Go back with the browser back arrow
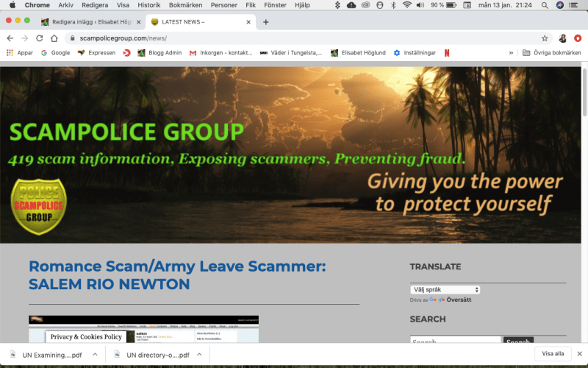The height and width of the screenshot is (368, 588). pyautogui.click(x=10, y=38)
